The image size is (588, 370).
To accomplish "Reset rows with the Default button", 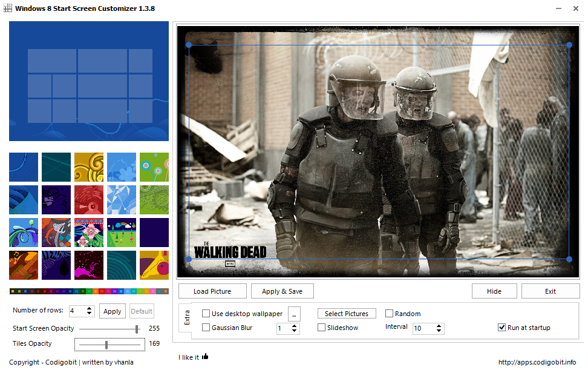I will pyautogui.click(x=142, y=311).
